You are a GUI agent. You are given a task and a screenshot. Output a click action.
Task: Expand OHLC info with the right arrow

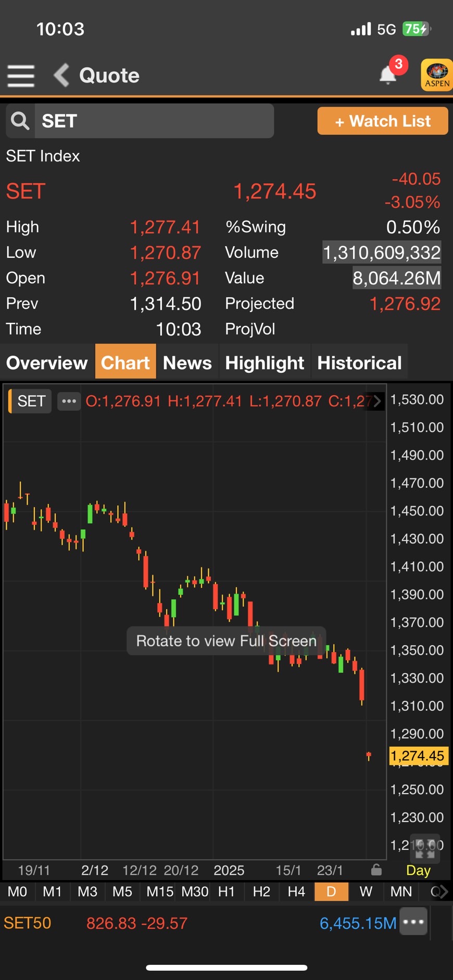pos(377,401)
